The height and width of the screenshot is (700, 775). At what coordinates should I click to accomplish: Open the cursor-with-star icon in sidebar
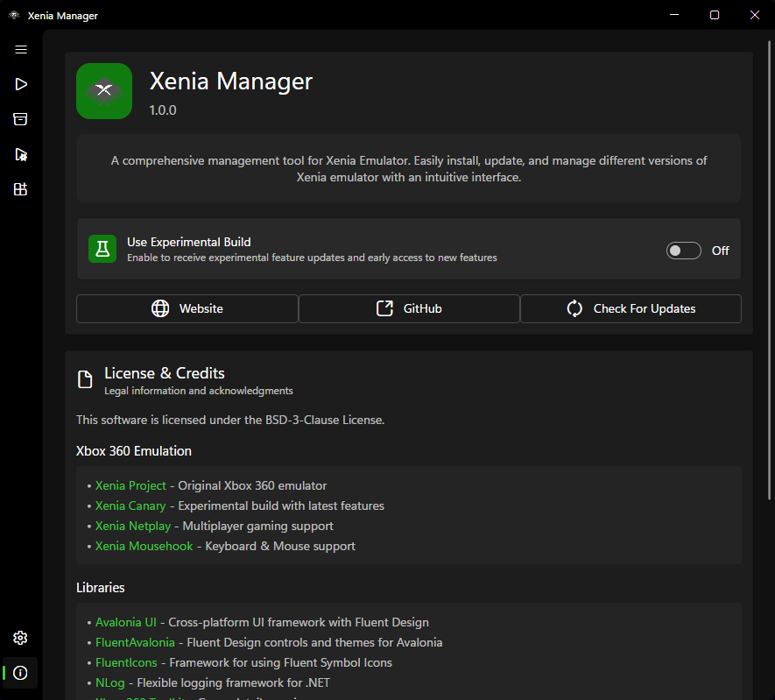21,154
